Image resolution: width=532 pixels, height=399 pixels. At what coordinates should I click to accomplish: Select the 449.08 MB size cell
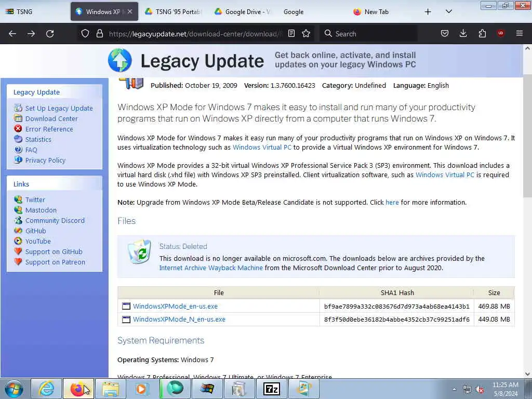tap(494, 320)
